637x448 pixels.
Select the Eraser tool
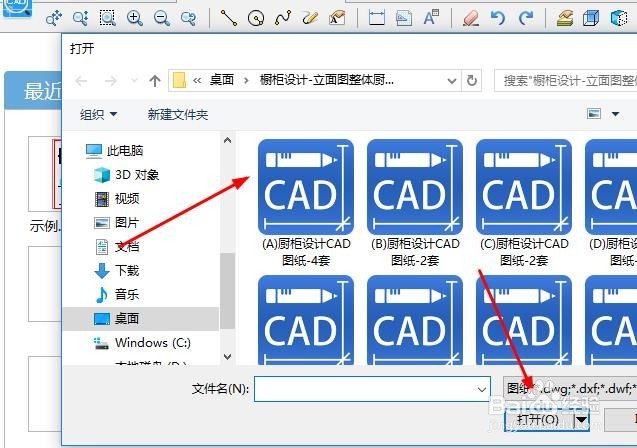click(x=471, y=18)
